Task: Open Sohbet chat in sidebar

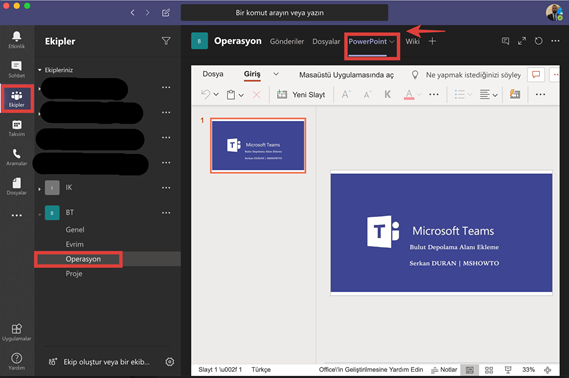Action: [17, 69]
